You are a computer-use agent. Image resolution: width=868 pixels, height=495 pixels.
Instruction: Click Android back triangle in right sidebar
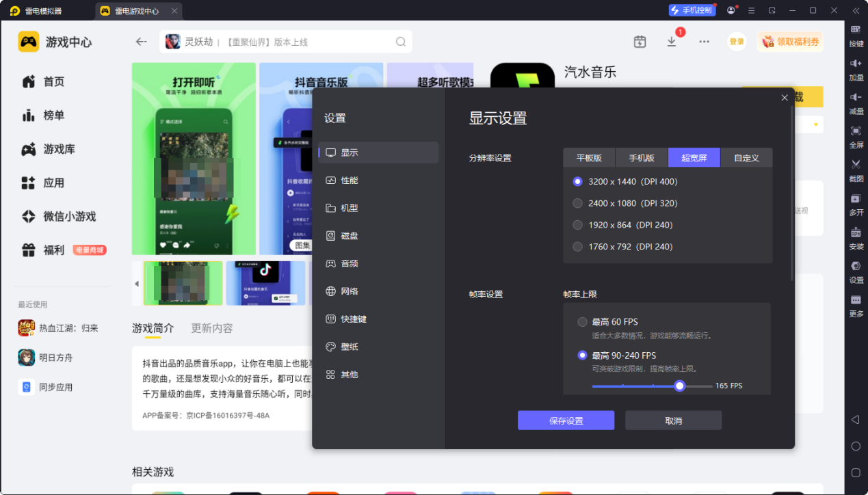855,419
